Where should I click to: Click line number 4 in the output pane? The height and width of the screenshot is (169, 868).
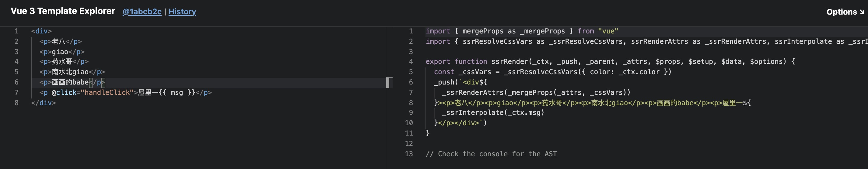point(410,62)
